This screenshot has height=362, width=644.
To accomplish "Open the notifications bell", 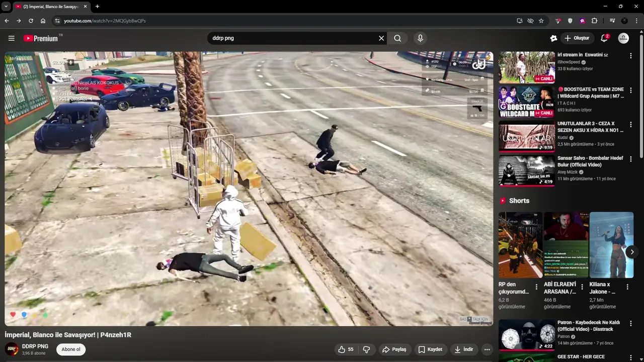I will coord(604,38).
